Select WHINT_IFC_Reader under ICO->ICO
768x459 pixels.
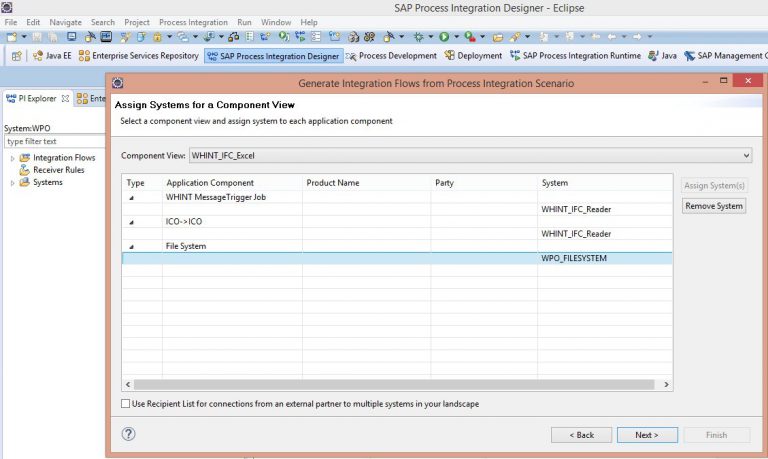[x=576, y=234]
